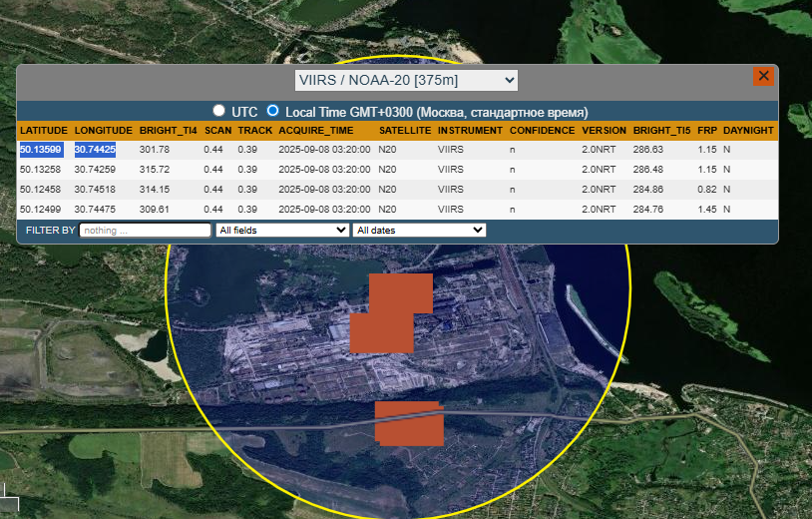Click the DAYNIGHT column header
Viewport: 812px width, 519px height.
pos(748,131)
